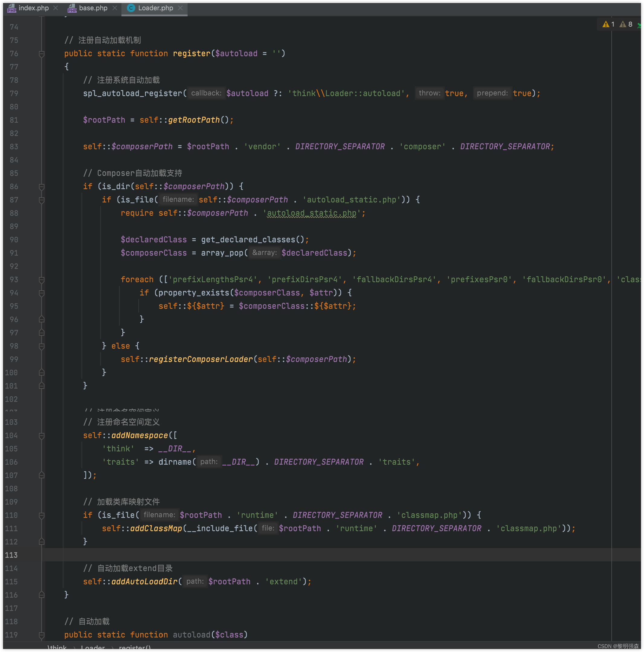Collapse the is_dir block fold at line 86
The width and height of the screenshot is (644, 652).
[x=41, y=187]
